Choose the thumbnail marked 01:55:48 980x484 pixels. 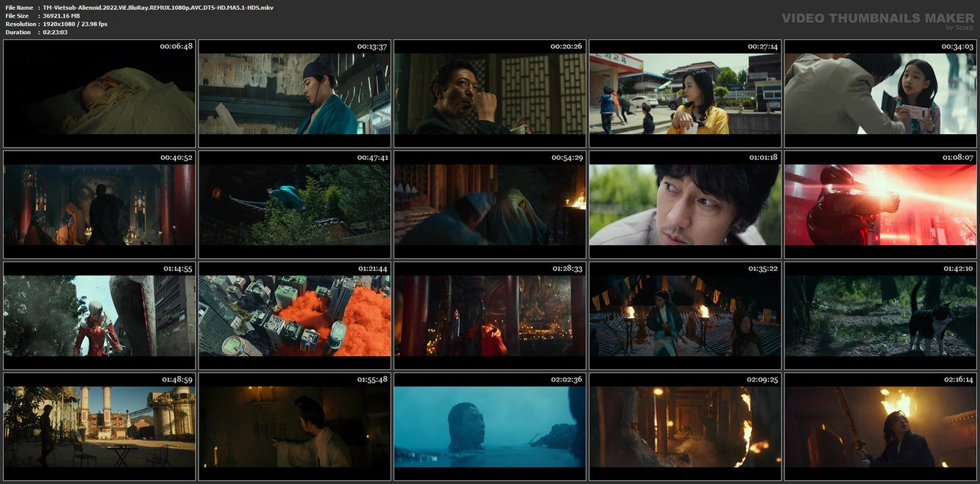point(295,427)
